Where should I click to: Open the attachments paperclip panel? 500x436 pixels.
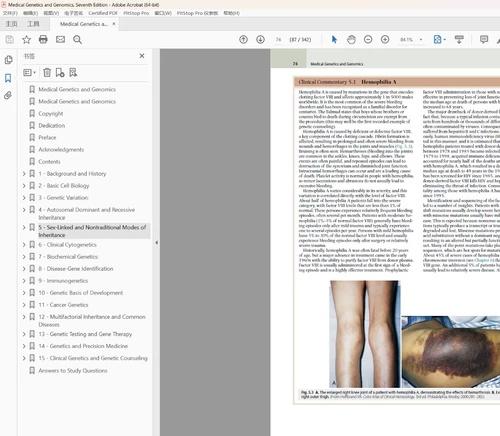point(8,96)
